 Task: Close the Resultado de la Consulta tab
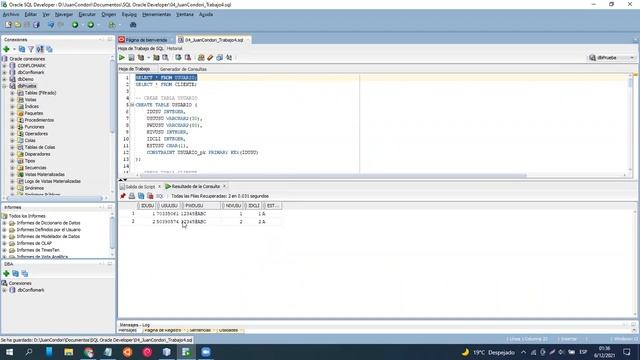pyautogui.click(x=224, y=187)
